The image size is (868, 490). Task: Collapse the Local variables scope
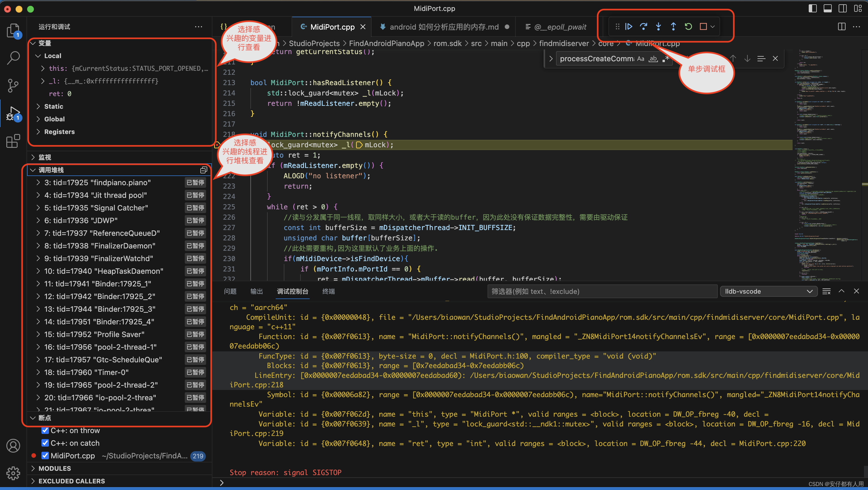38,56
